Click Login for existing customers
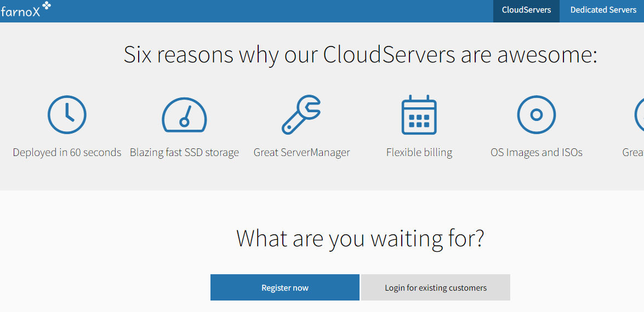644x312 pixels. [436, 288]
